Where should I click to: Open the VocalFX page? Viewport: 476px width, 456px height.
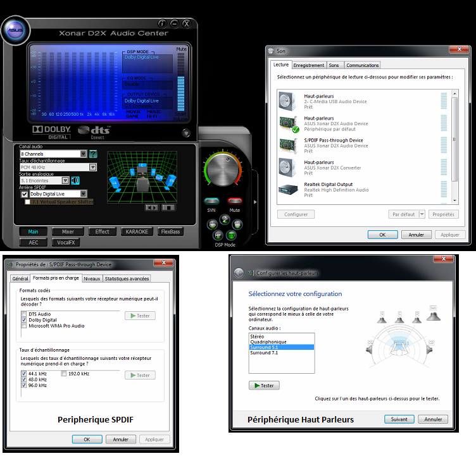(x=66, y=242)
